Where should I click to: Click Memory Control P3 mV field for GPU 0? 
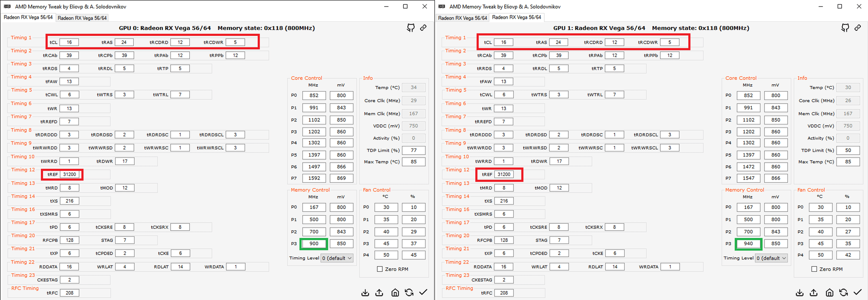point(341,243)
